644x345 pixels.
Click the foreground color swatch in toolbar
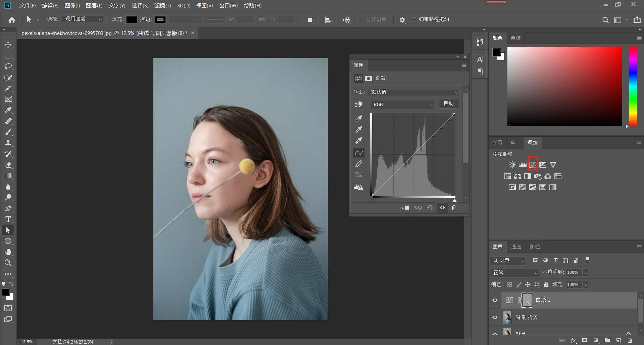pyautogui.click(x=6, y=293)
